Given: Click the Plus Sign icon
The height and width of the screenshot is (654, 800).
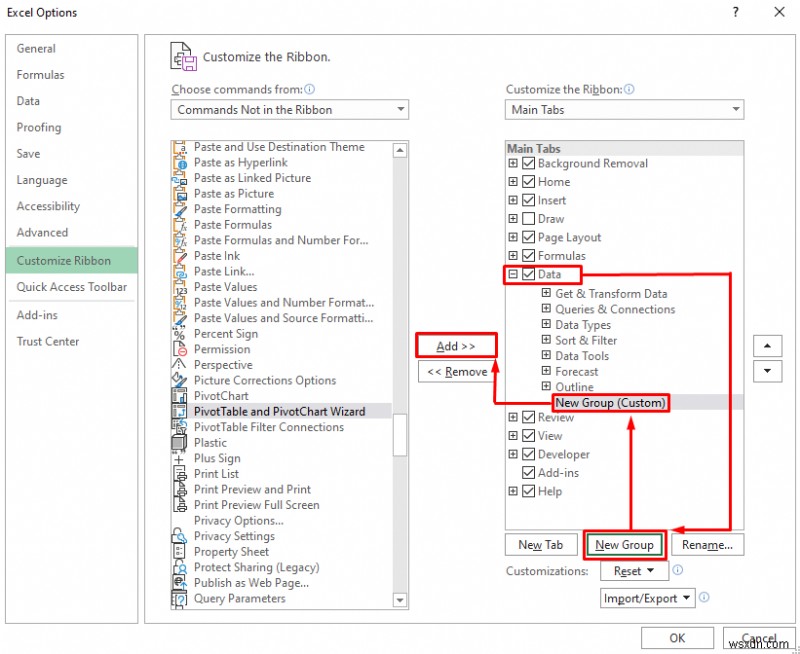Looking at the screenshot, I should 180,459.
